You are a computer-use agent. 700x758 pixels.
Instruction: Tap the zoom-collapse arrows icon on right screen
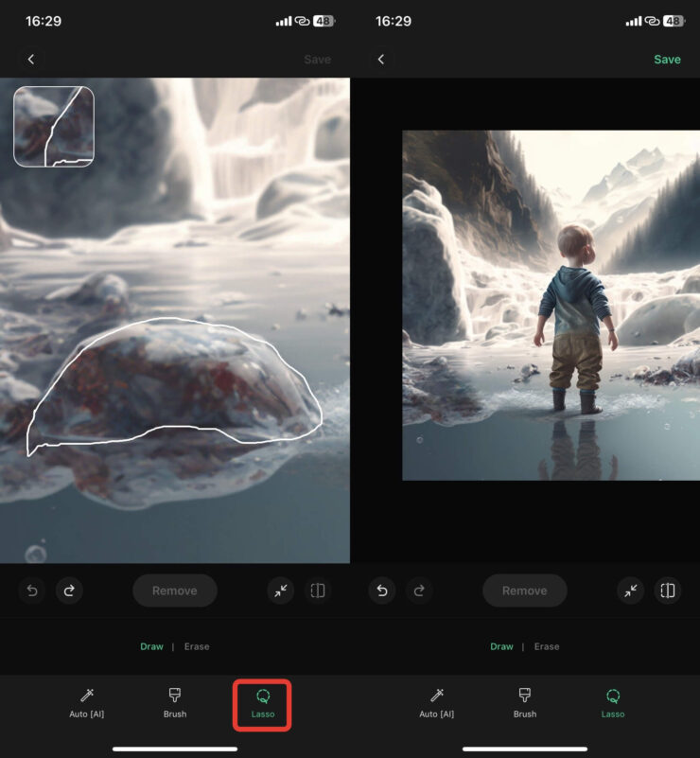(x=631, y=591)
